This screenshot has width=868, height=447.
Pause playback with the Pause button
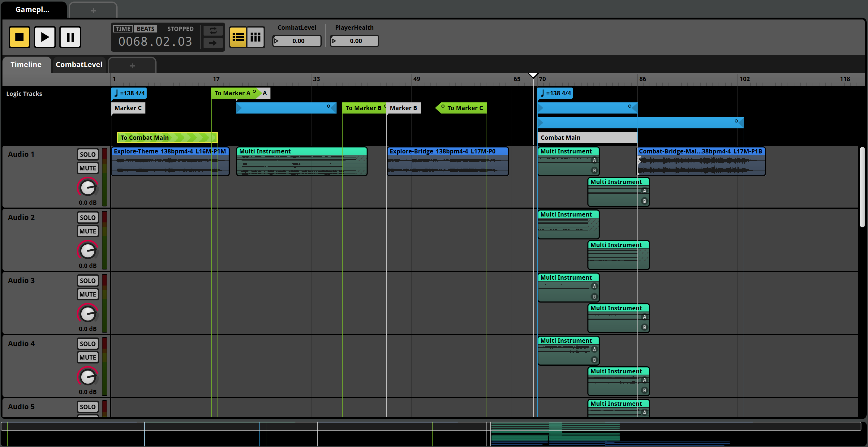click(x=70, y=37)
